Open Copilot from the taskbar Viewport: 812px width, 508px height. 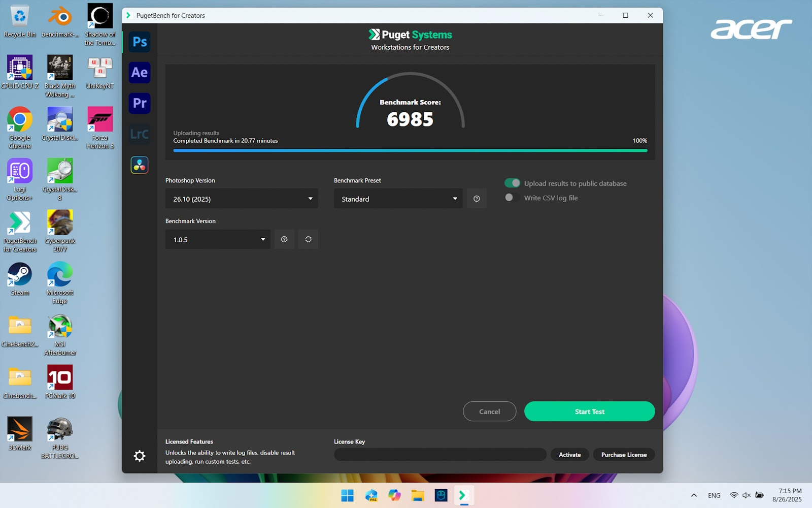click(x=394, y=495)
